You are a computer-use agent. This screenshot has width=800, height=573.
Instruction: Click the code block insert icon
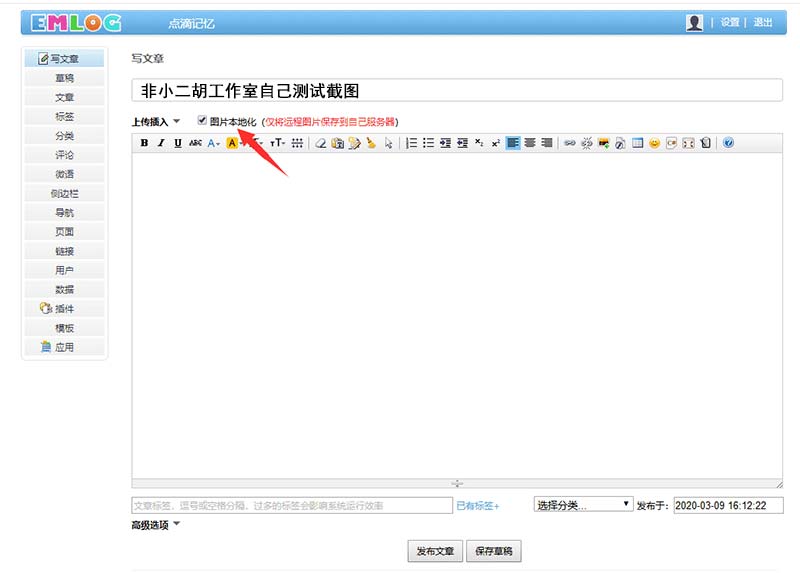(x=671, y=143)
